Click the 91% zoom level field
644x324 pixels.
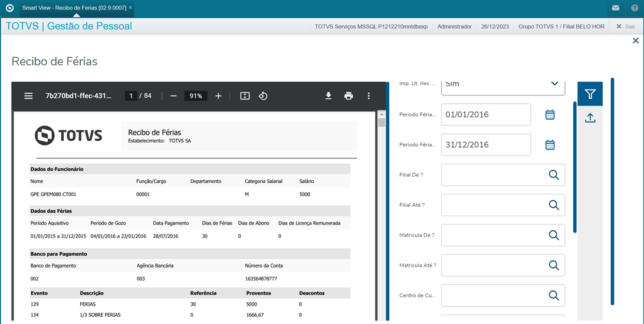196,96
